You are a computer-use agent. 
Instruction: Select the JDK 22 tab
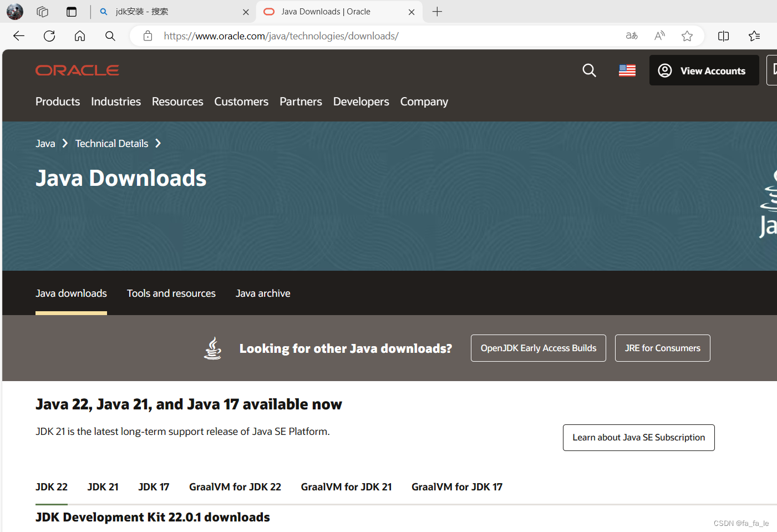(52, 487)
